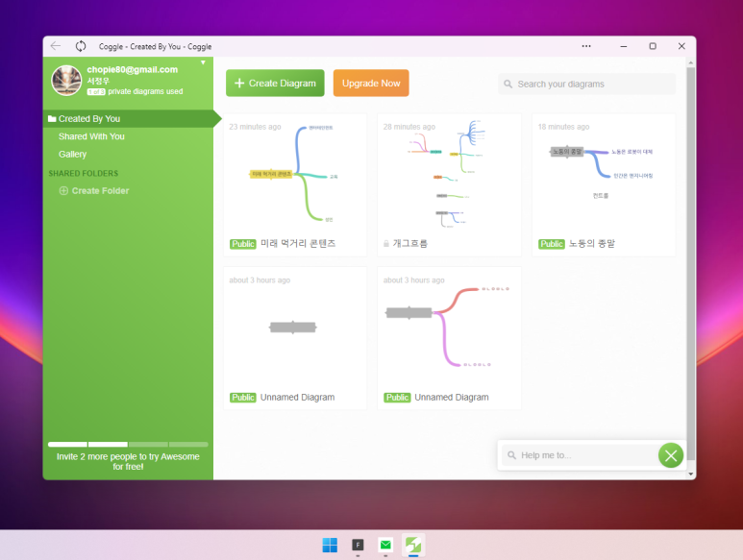
Task: Click the scrollbar down arrow
Action: click(691, 474)
